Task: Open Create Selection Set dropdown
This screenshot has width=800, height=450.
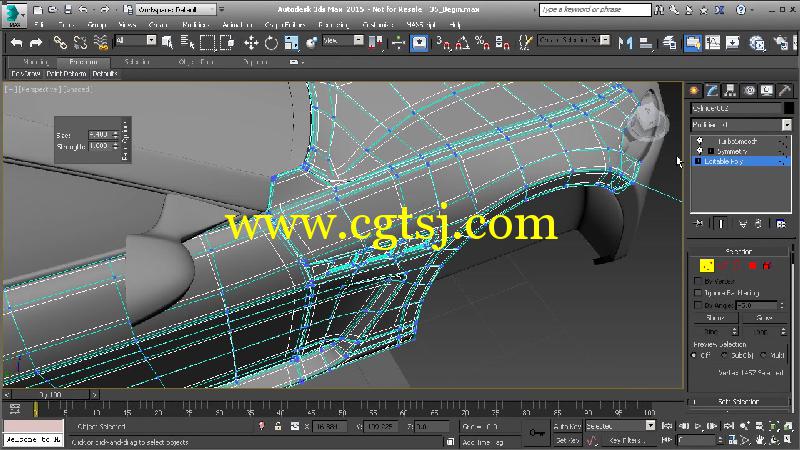Action: 574,40
